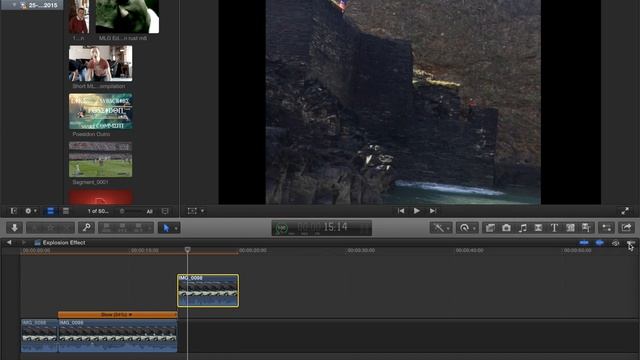Select the arrow Select tool
The image size is (640, 360).
pos(166,228)
